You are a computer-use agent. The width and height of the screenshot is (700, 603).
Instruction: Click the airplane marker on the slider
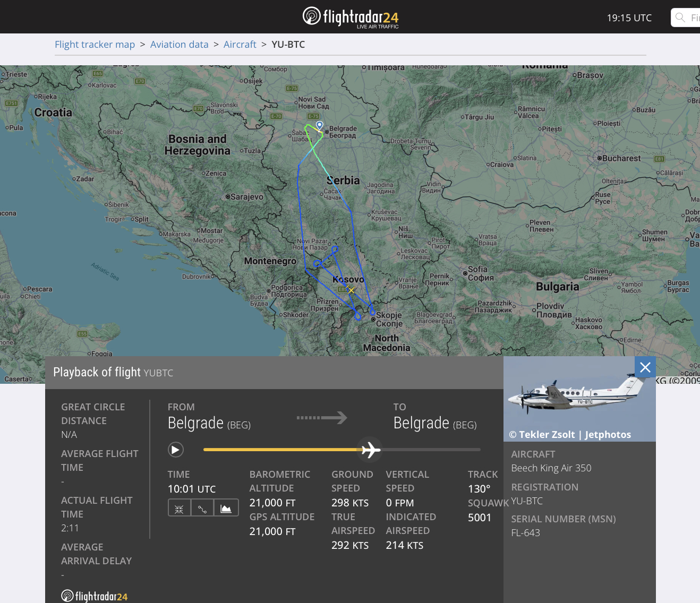point(370,450)
